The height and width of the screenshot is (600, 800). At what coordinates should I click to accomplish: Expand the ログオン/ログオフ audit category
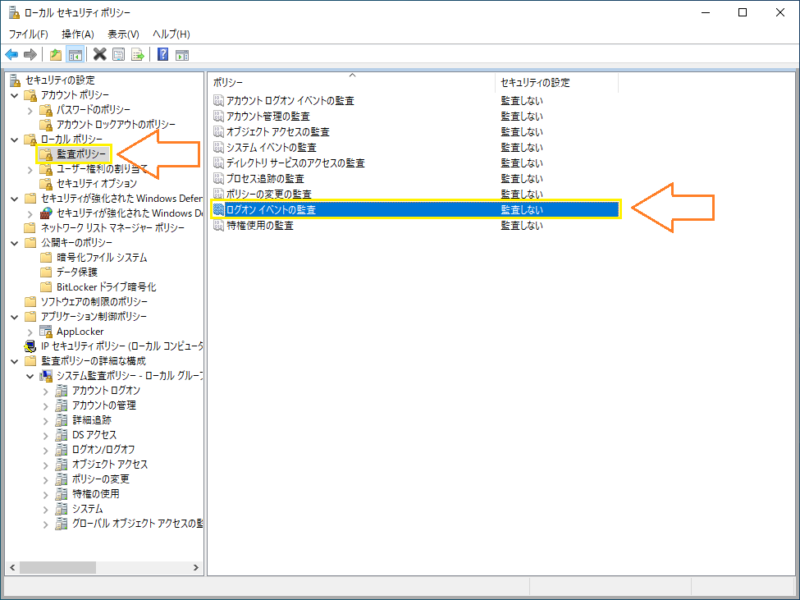pos(45,449)
